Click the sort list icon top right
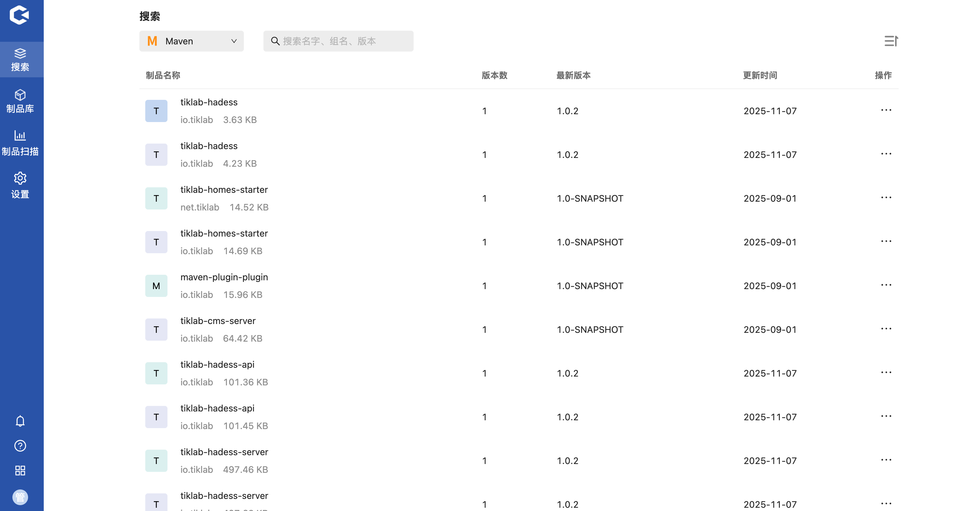 pyautogui.click(x=891, y=41)
